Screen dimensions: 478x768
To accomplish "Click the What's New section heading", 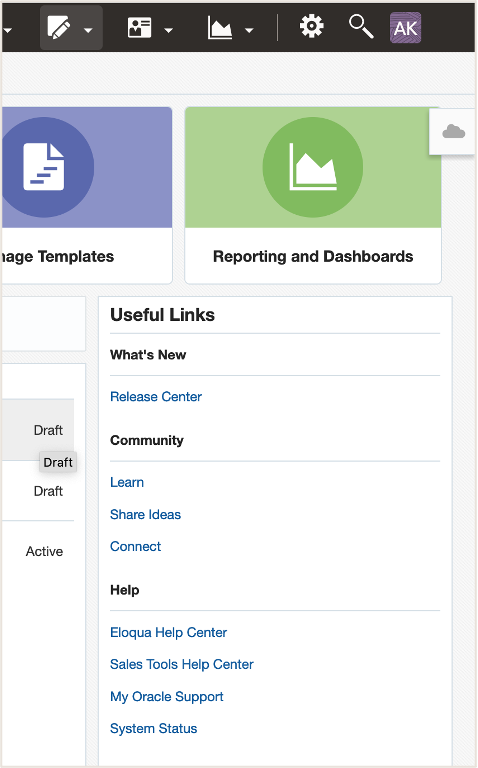I will 148,355.
